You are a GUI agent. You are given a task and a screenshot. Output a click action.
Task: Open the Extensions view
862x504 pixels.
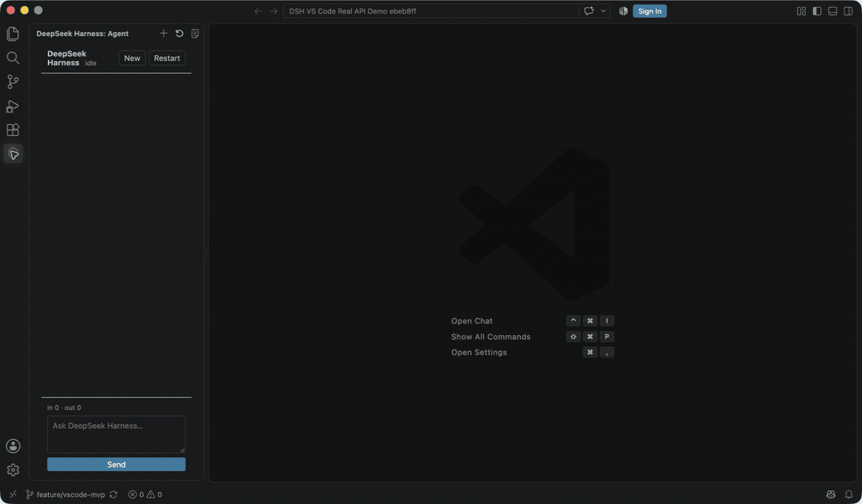[x=13, y=130]
